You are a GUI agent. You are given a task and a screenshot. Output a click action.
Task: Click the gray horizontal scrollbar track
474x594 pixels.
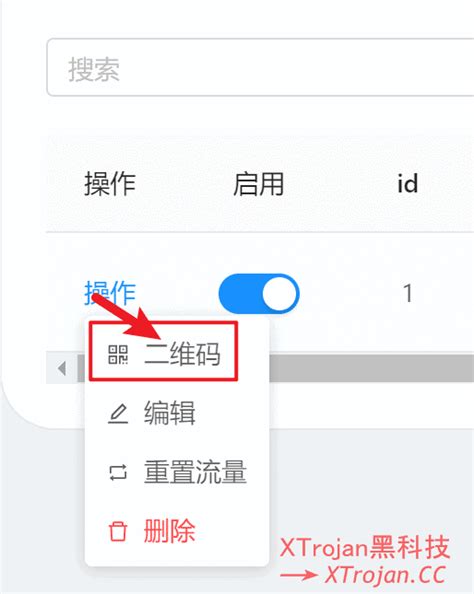point(371,368)
